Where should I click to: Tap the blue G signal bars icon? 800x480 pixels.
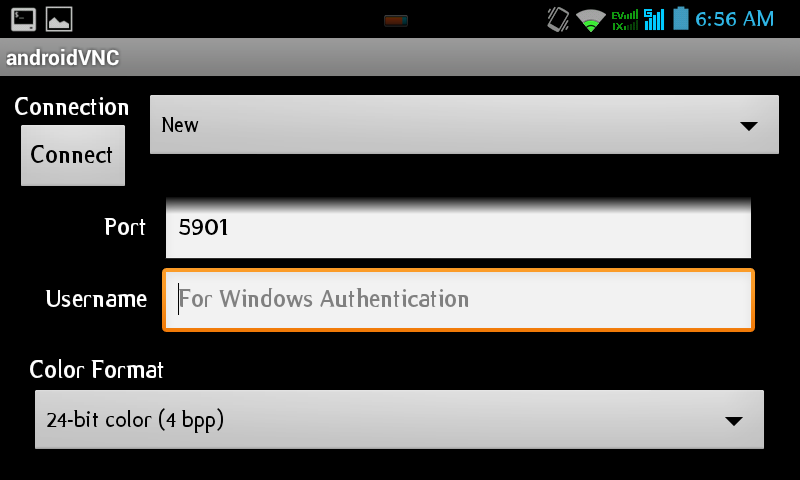(654, 19)
